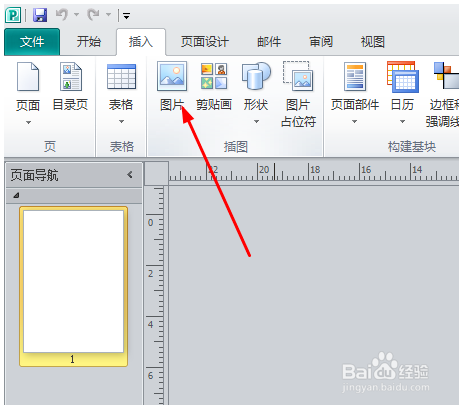Click the 页面导航 pane title
The width and height of the screenshot is (468, 411).
pyautogui.click(x=34, y=175)
